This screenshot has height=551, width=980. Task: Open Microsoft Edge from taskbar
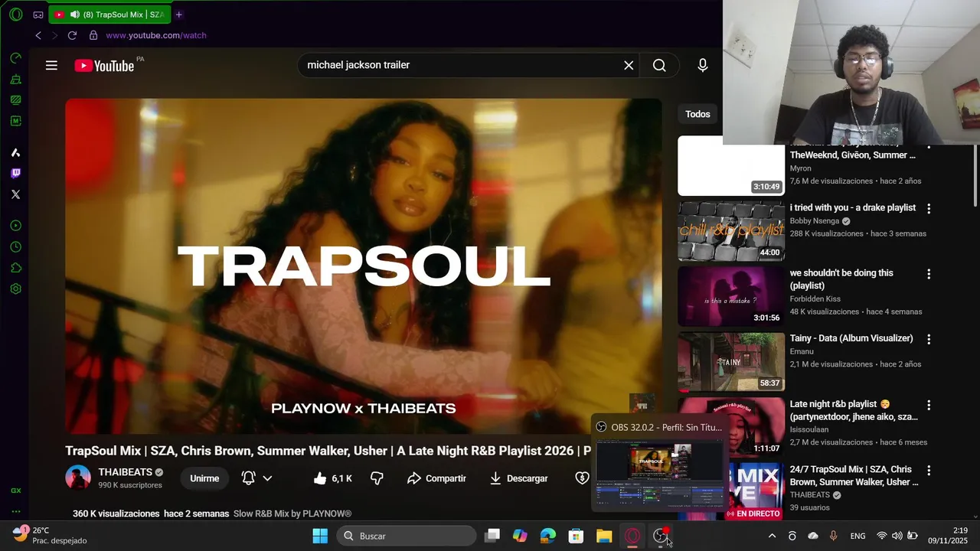pos(548,536)
